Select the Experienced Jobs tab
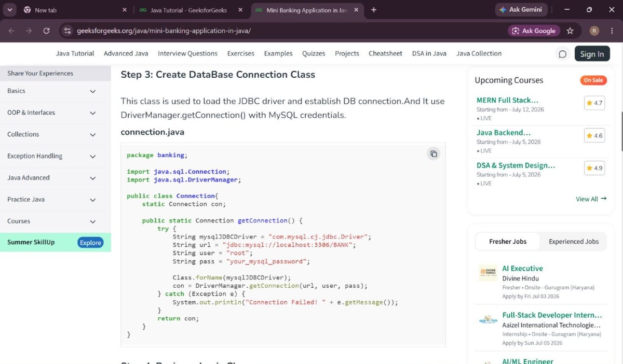 [574, 241]
